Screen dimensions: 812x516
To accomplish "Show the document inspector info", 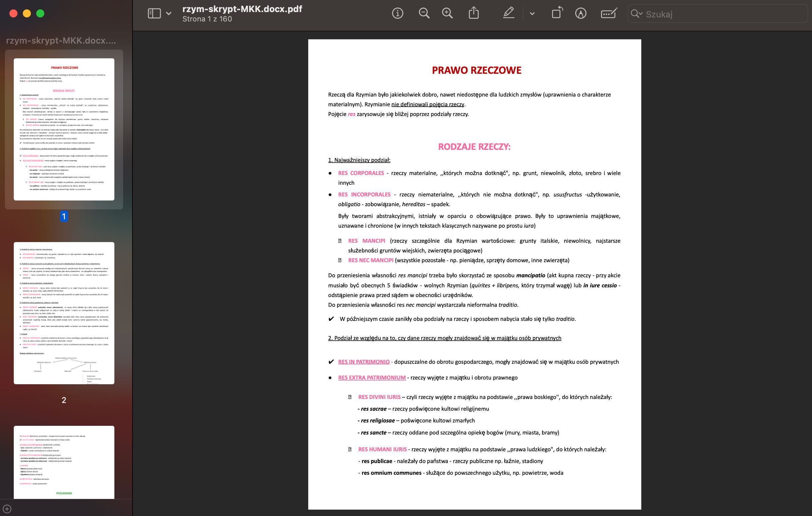I will pos(397,13).
